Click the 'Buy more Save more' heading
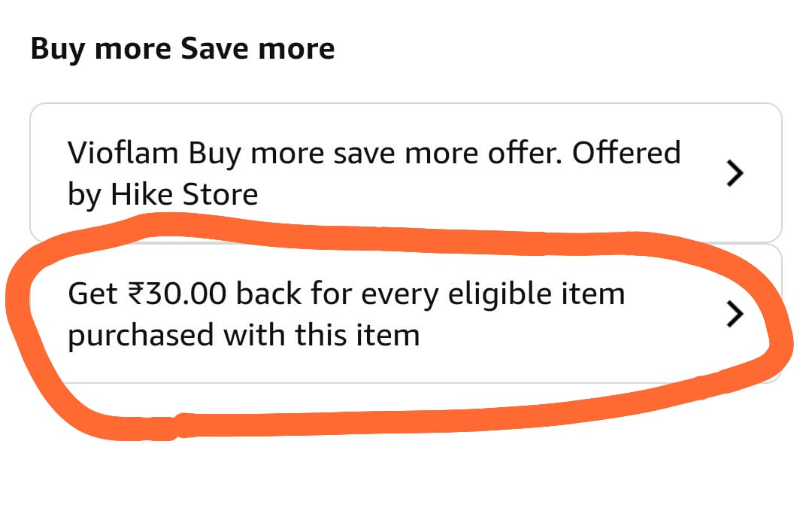 183,50
